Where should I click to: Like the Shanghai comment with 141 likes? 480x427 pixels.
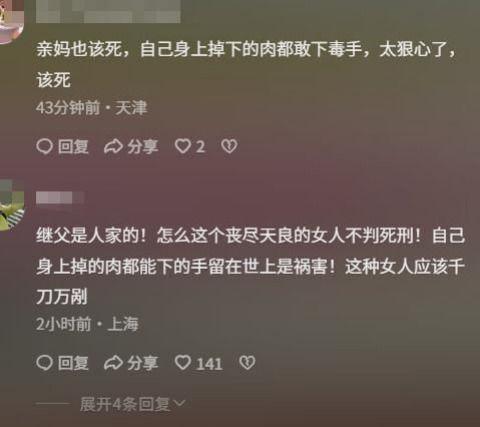(x=183, y=363)
